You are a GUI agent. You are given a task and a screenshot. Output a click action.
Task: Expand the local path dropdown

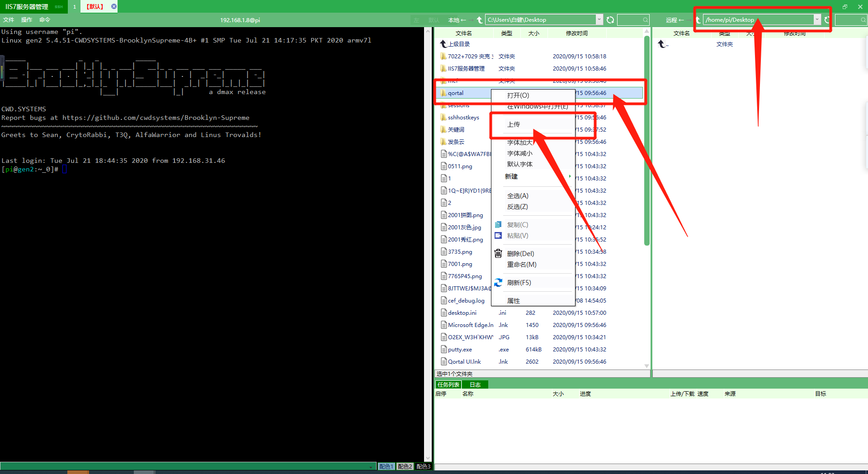599,20
